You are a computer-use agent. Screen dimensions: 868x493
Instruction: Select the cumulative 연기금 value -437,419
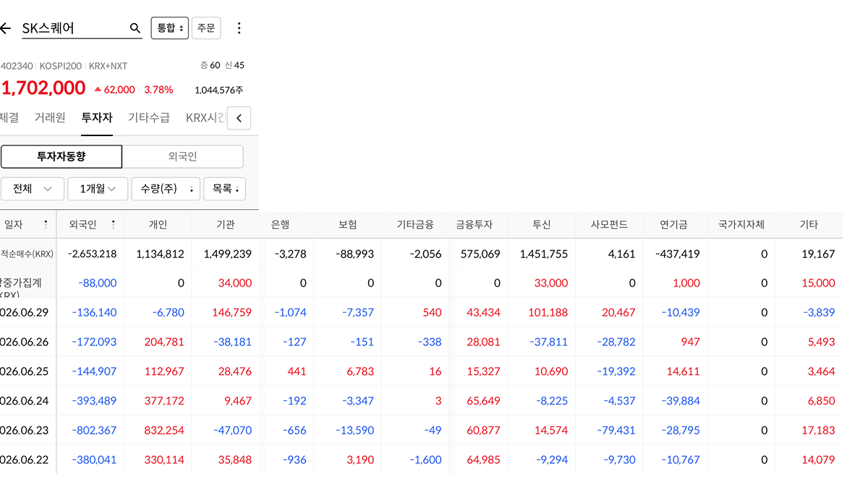[x=677, y=254]
